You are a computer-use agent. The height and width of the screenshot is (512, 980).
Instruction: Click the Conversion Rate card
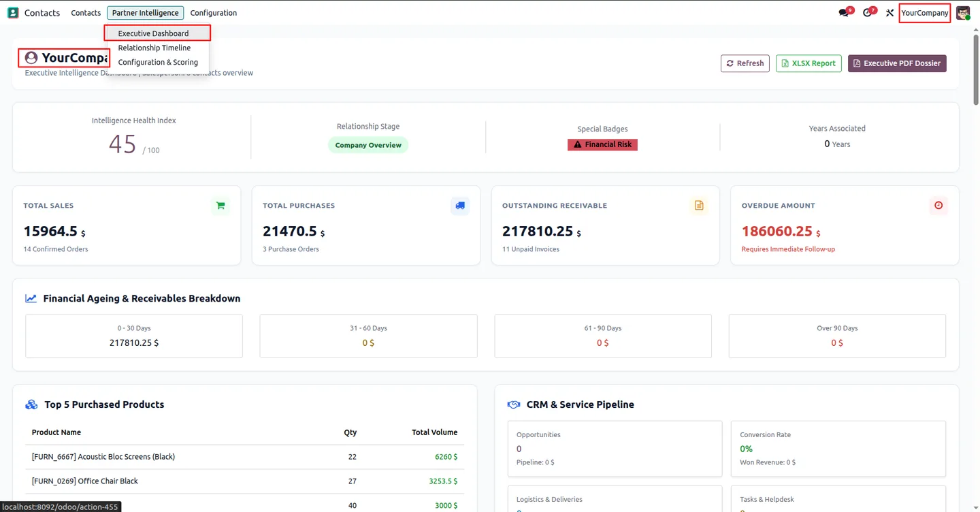[838, 449]
